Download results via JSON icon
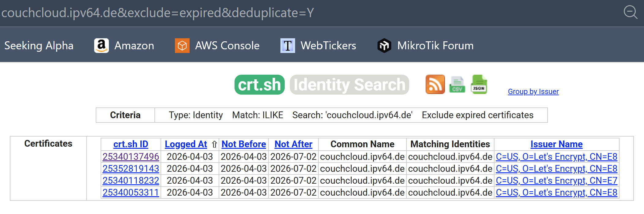Image resolution: width=644 pixels, height=214 pixels. click(479, 84)
